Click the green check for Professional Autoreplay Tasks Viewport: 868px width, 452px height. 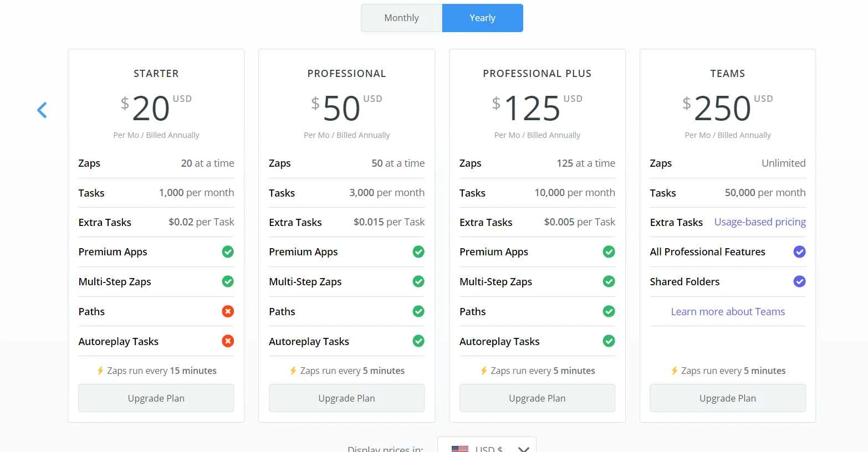[418, 341]
